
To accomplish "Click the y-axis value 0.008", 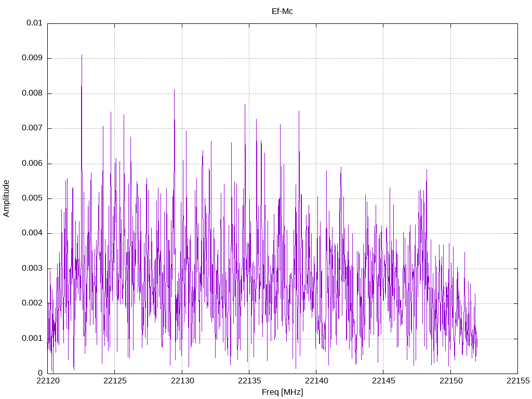I will click(32, 94).
